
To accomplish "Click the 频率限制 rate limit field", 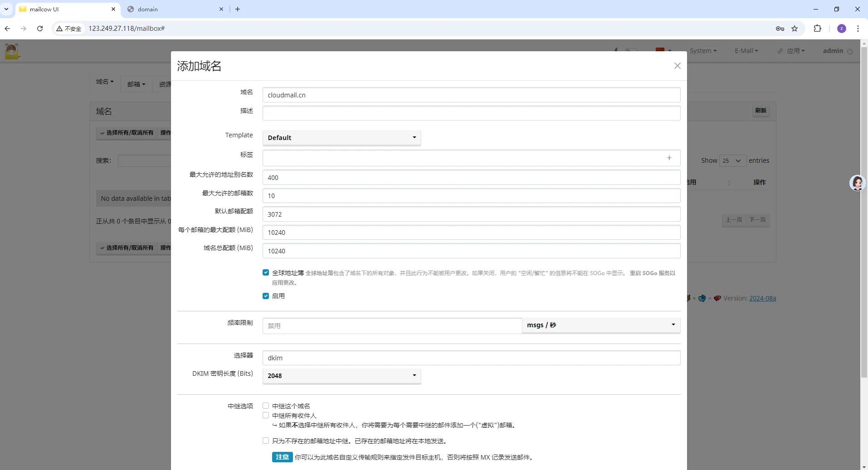I will [392, 325].
